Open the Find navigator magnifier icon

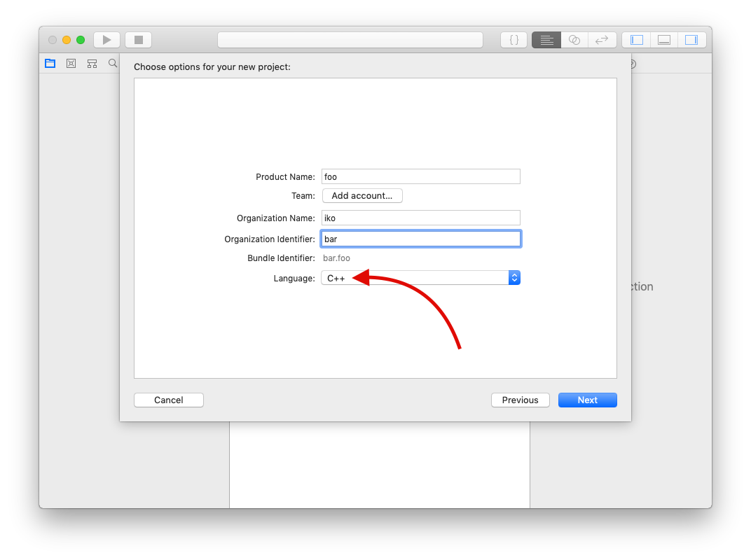(112, 64)
